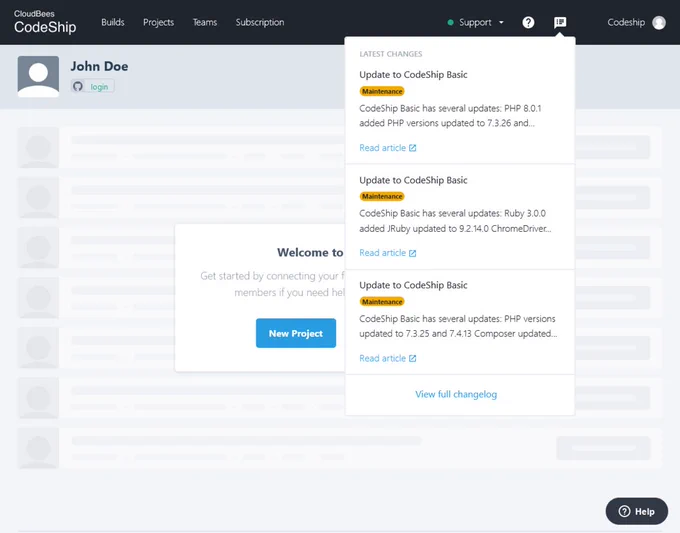Click the user avatar in the navbar
The width and height of the screenshot is (680, 533).
pyautogui.click(x=659, y=23)
